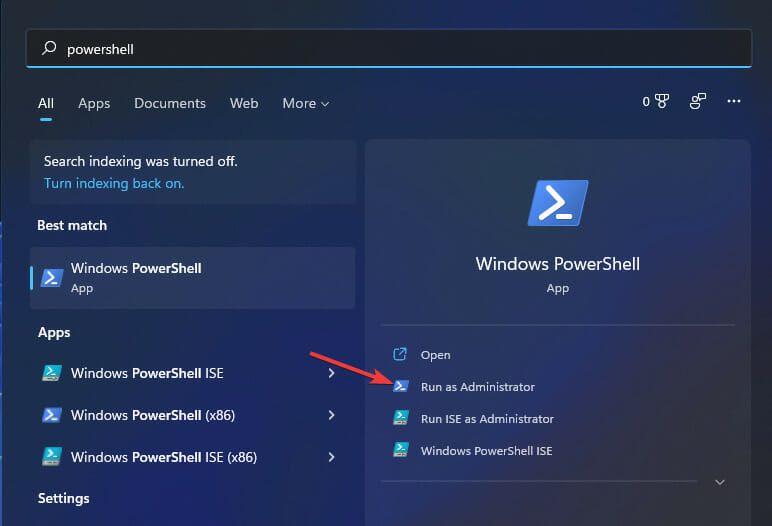The height and width of the screenshot is (526, 772).
Task: Expand Windows PowerShell ISE chevron in Apps list
Action: (x=331, y=373)
